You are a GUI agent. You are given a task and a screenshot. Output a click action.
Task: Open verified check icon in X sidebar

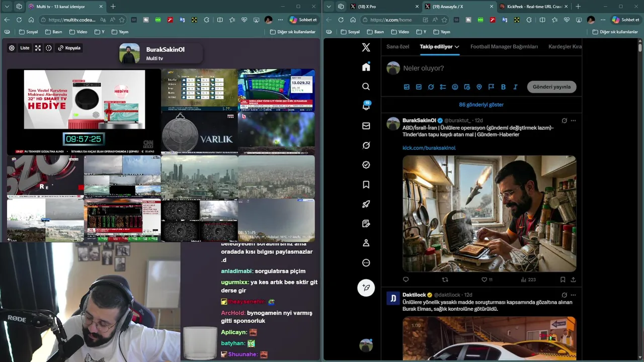(x=366, y=165)
